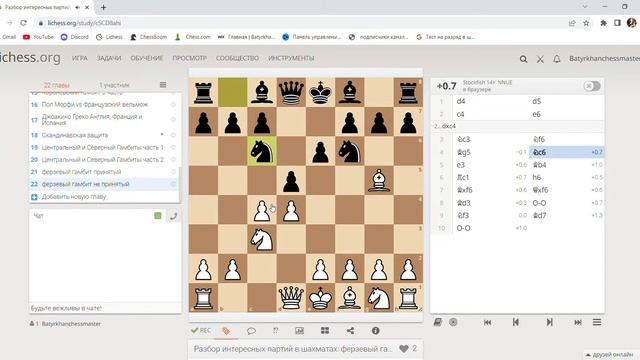The width and height of the screenshot is (640, 360).
Task: Open chapter 16 Пол Морфи
Action: [95, 104]
